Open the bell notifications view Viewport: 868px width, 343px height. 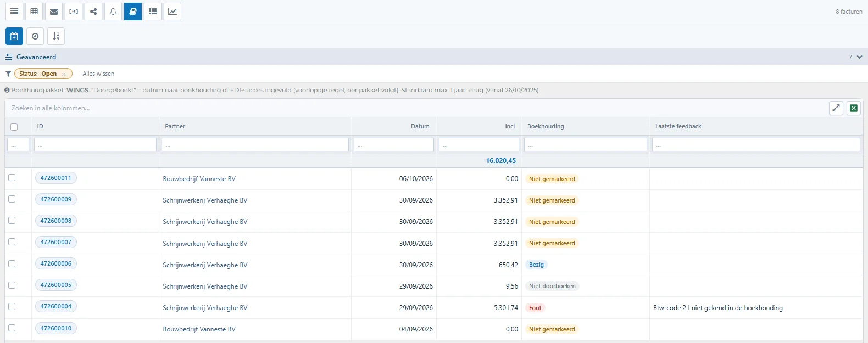point(113,12)
